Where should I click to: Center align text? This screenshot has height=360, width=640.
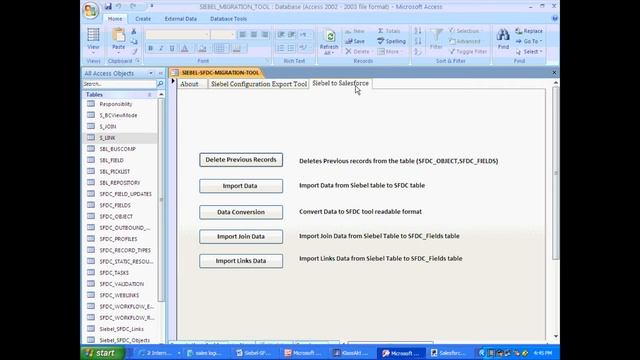point(254,35)
